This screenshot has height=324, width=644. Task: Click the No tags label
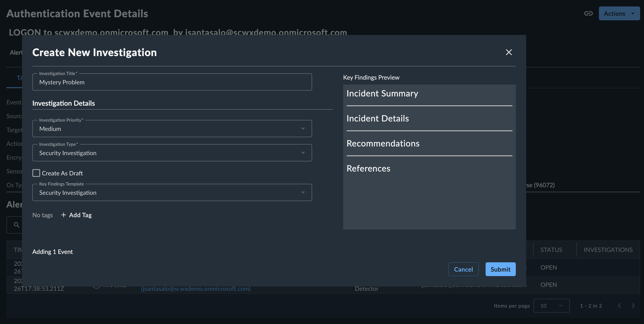pos(43,215)
